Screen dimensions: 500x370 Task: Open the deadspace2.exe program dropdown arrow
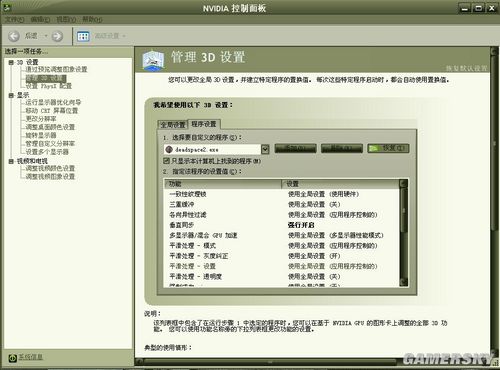265,149
